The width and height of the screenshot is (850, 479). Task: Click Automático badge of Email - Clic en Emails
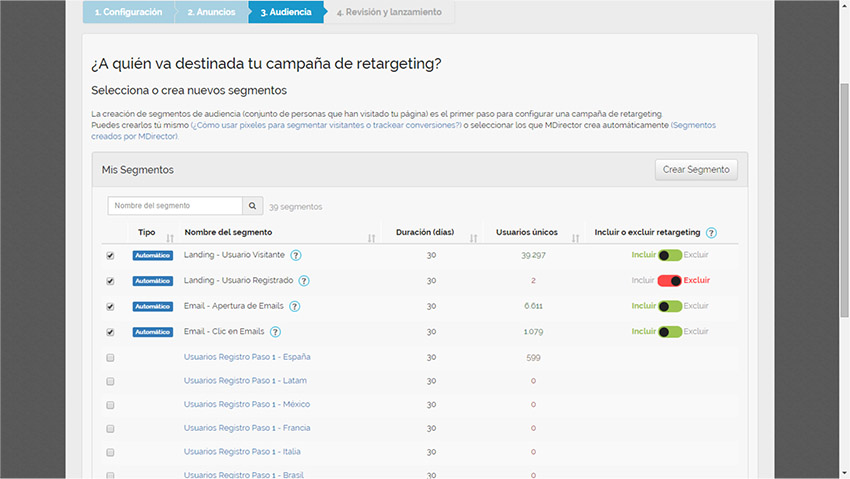pos(152,332)
